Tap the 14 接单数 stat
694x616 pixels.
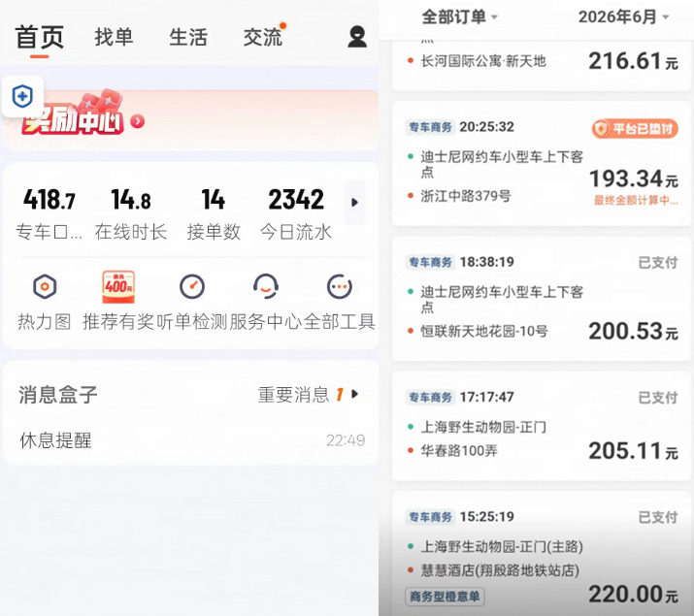click(x=214, y=214)
